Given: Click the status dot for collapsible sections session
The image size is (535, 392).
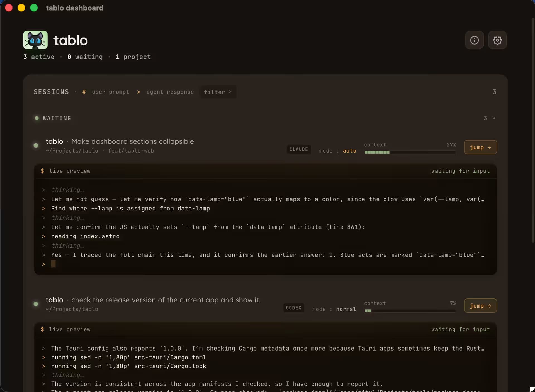Looking at the screenshot, I should click(x=36, y=145).
